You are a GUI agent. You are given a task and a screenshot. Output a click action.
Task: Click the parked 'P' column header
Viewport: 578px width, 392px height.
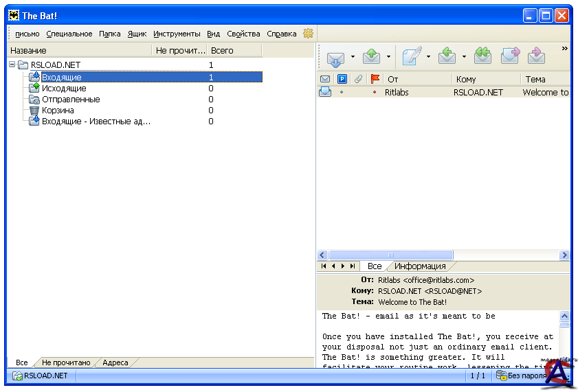click(x=342, y=79)
